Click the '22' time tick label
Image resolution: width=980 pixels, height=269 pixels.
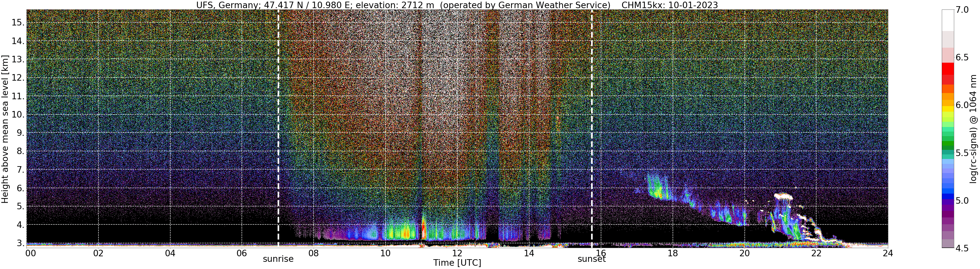pyautogui.click(x=816, y=253)
